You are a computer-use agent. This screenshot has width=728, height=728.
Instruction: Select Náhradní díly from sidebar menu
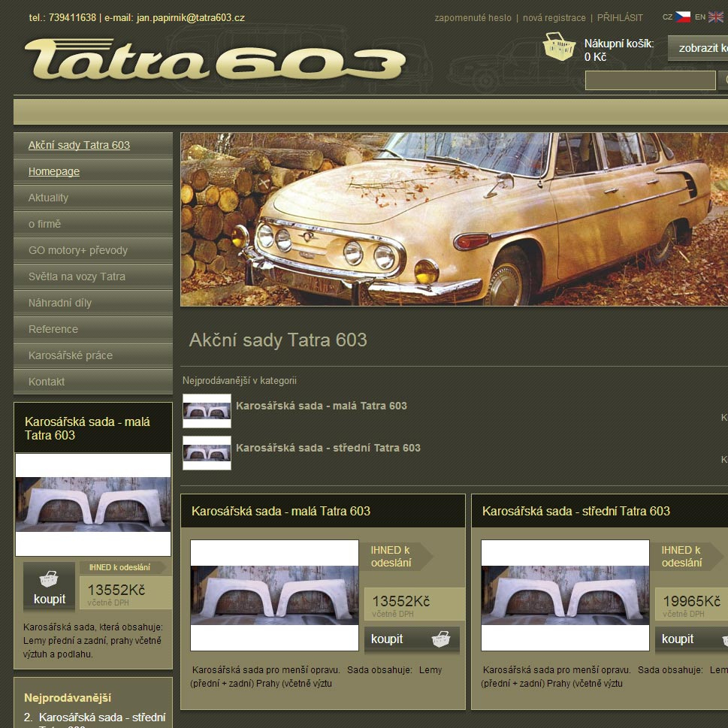coord(60,303)
